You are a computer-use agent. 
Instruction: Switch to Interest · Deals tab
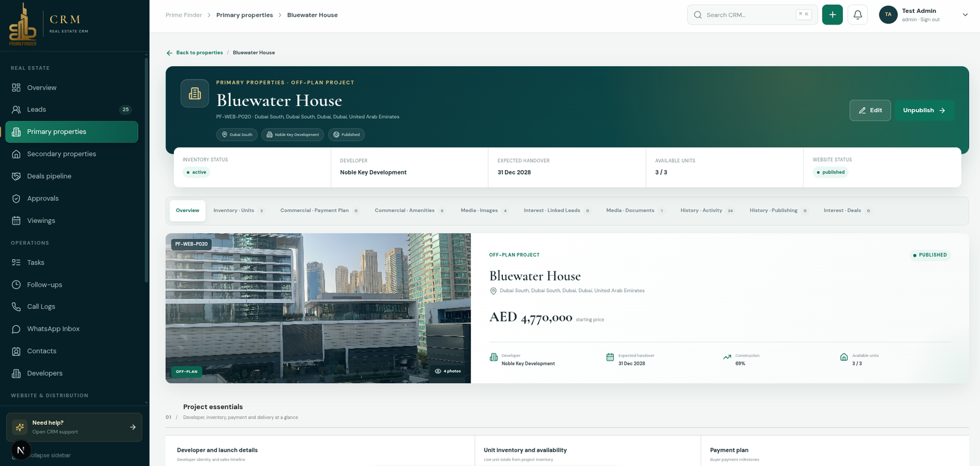tap(847, 211)
